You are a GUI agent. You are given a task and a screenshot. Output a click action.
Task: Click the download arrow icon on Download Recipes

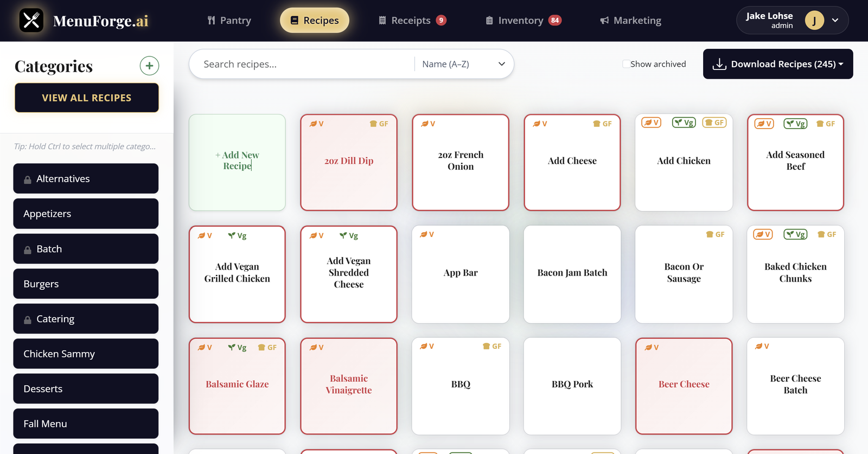tap(719, 64)
